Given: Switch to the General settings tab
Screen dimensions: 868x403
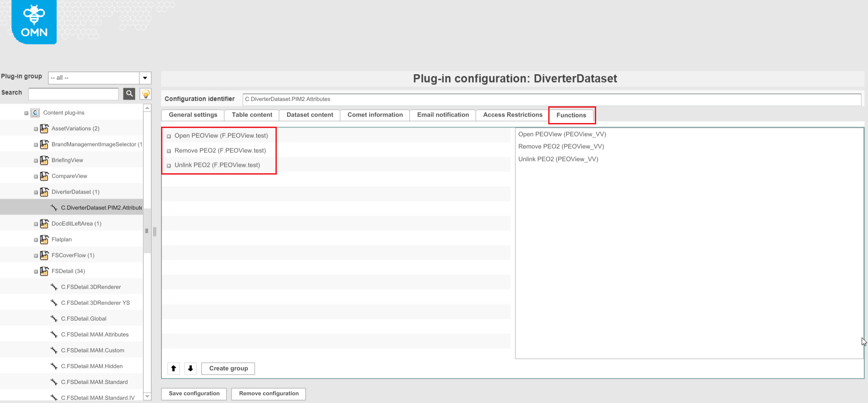Looking at the screenshot, I should 193,115.
